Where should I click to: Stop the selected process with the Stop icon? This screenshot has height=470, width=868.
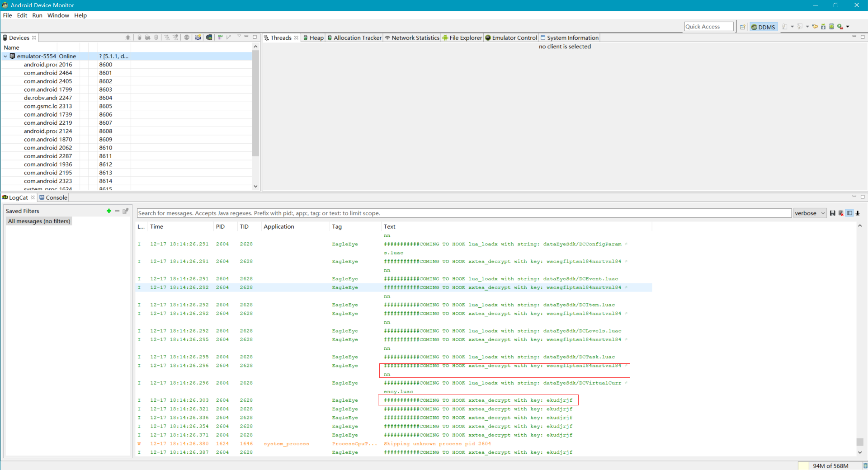click(x=187, y=38)
